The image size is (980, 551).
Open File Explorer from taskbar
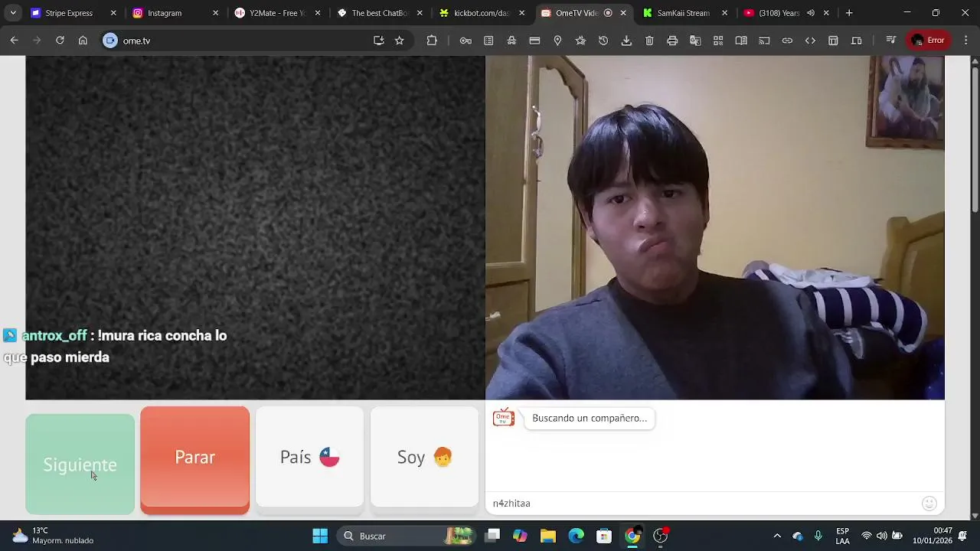548,536
